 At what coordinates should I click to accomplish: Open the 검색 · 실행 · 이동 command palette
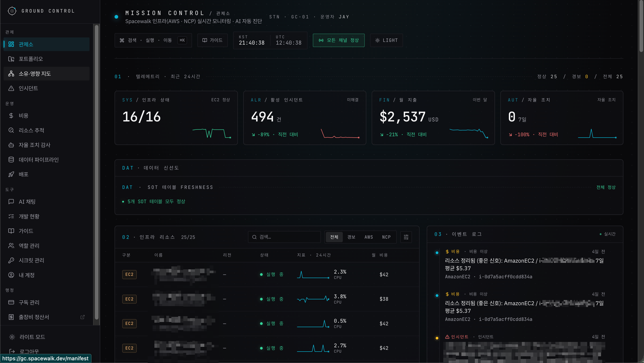[153, 40]
